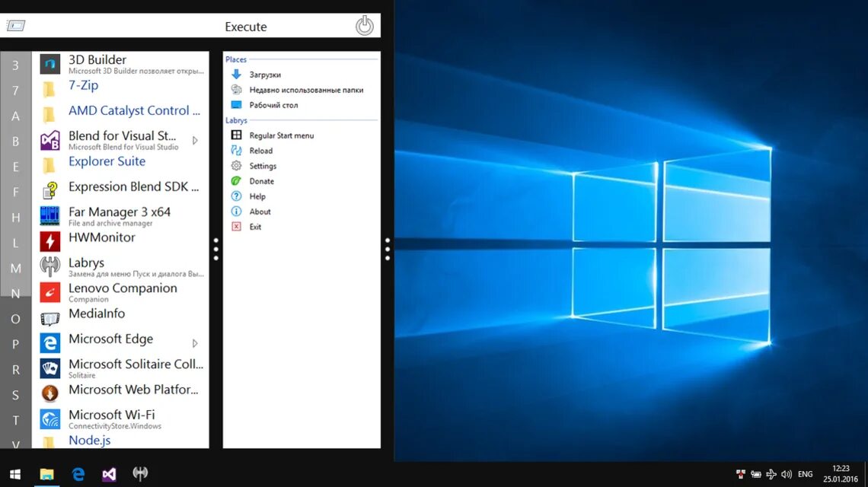Image resolution: width=868 pixels, height=487 pixels.
Task: Jump to letter S in the alphabet index
Action: 15,395
